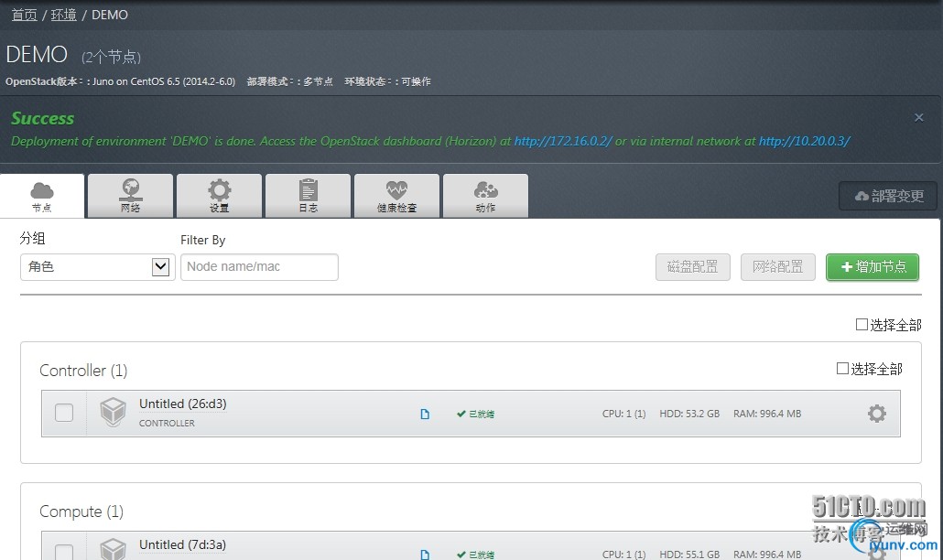Open the 动作 actions tab
This screenshot has height=560, width=943.
pyautogui.click(x=485, y=197)
